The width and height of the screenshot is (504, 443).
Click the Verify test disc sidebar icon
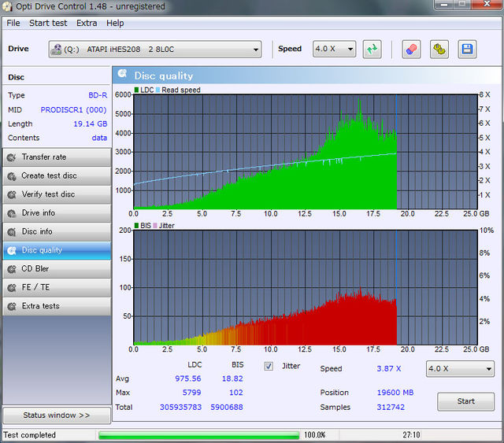[x=12, y=194]
